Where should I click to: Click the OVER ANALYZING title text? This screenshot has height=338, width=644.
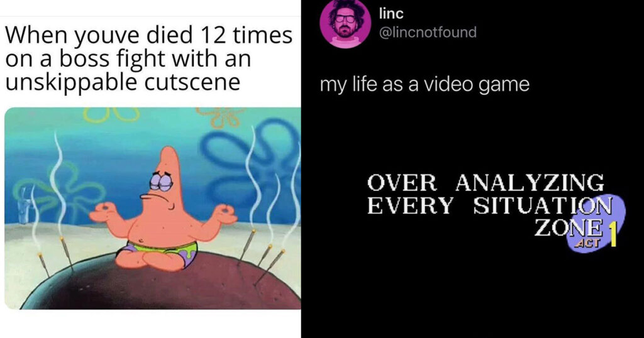[x=486, y=183]
